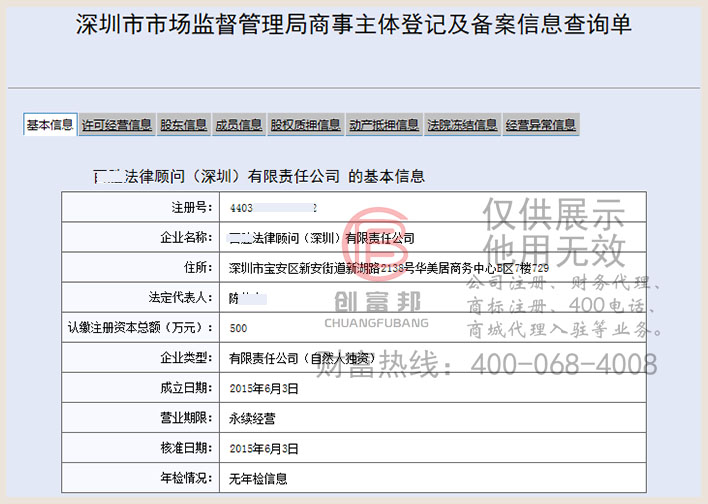
Task: Click the 住所: label
Action: point(198,267)
